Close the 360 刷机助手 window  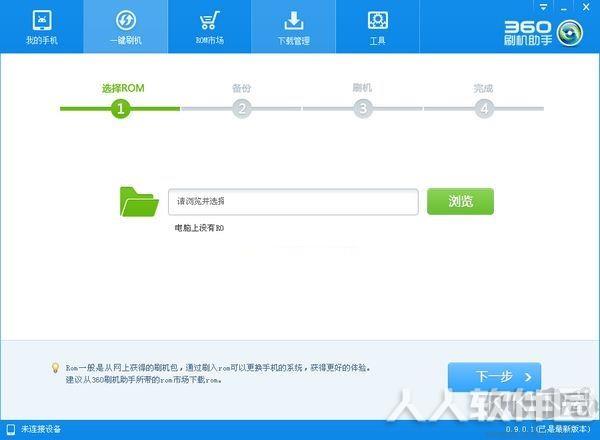pyautogui.click(x=586, y=7)
